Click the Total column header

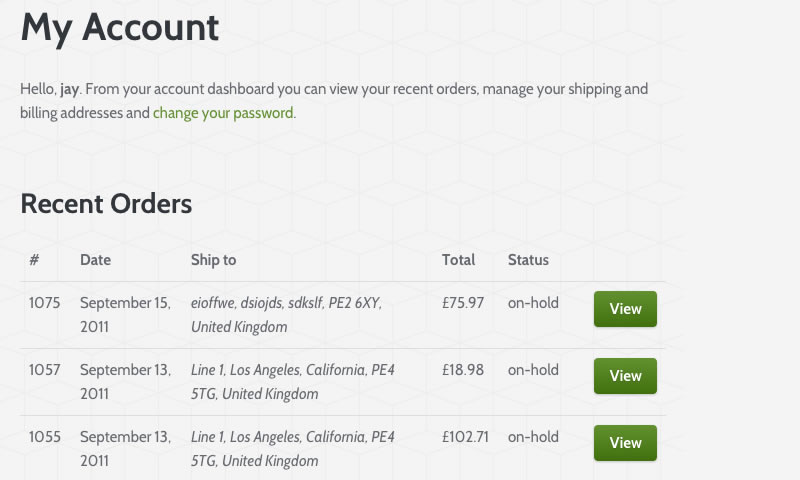[458, 260]
